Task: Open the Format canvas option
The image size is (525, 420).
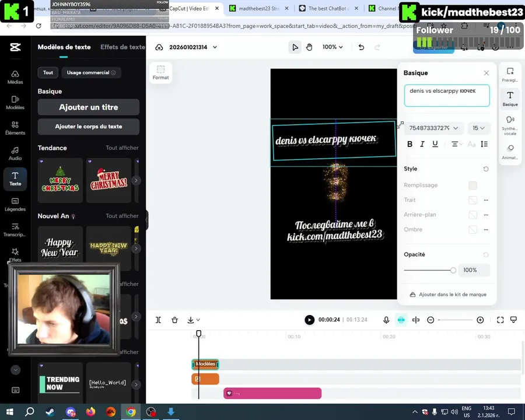Action: [161, 73]
